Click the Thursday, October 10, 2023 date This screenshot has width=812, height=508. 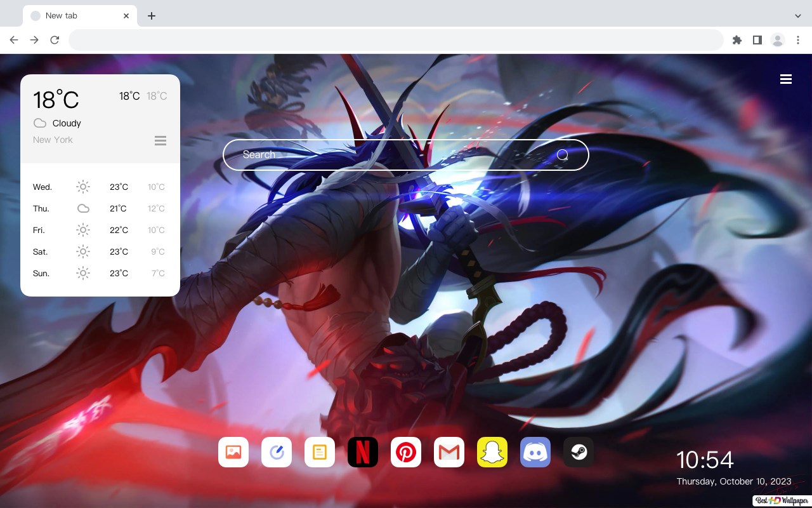pos(734,481)
